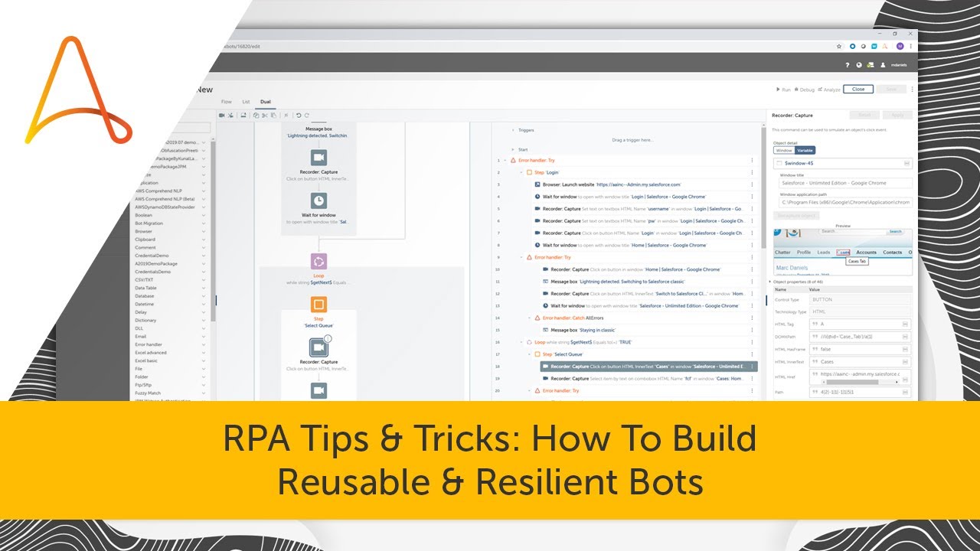The width and height of the screenshot is (980, 551).
Task: Switch to the Flow view tab
Action: coord(227,101)
